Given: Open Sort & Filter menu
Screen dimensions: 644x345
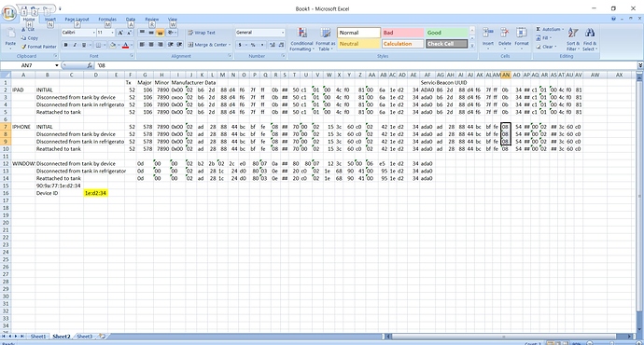Looking at the screenshot, I should tap(572, 39).
